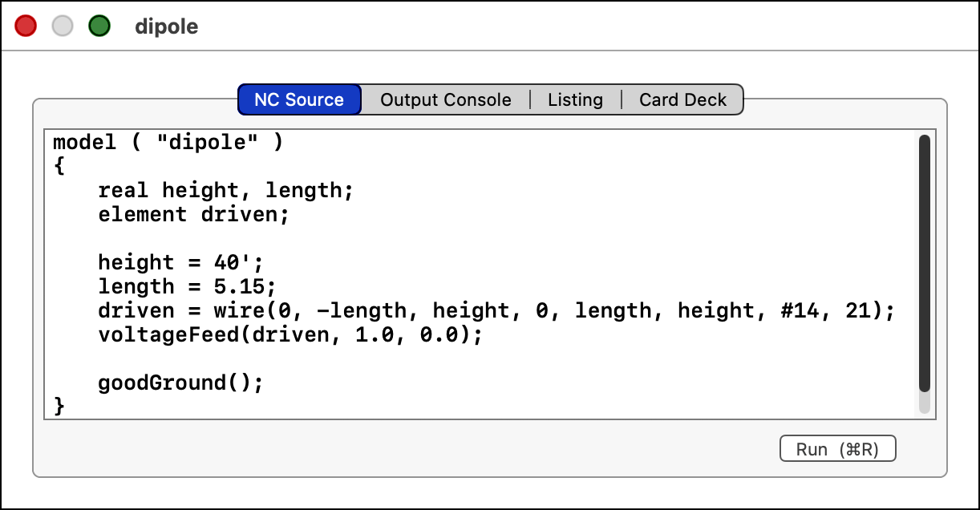The image size is (980, 510).
Task: Click the vertical scrollbar thumb in editor
Action: 924,265
